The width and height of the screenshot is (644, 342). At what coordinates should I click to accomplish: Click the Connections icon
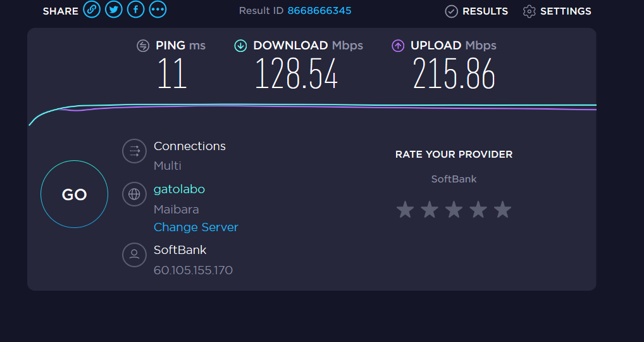coord(134,151)
